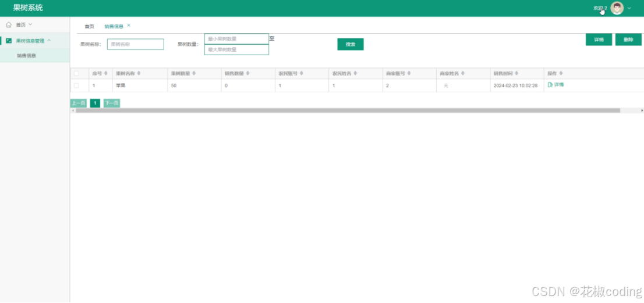Sort by 农民姓名 column arrows

[355, 73]
